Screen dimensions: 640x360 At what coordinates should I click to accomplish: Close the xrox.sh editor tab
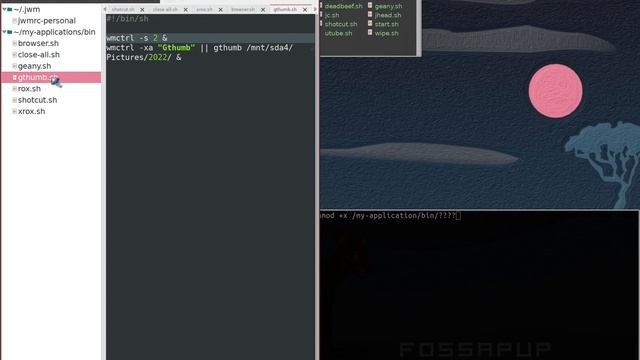(220, 10)
